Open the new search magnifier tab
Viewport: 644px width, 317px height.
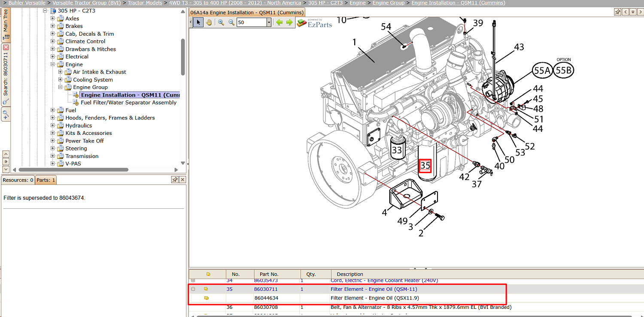coord(6,115)
